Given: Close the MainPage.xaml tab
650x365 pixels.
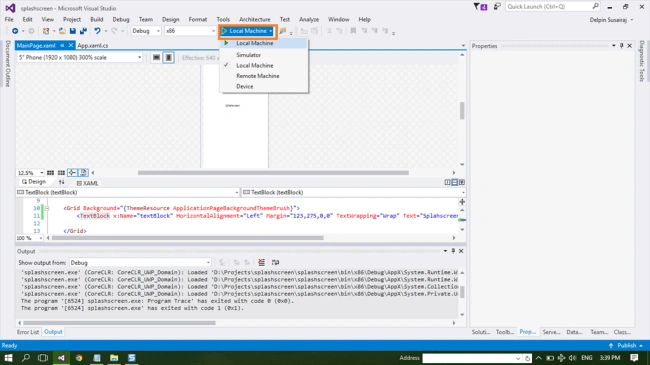Looking at the screenshot, I should [71, 45].
